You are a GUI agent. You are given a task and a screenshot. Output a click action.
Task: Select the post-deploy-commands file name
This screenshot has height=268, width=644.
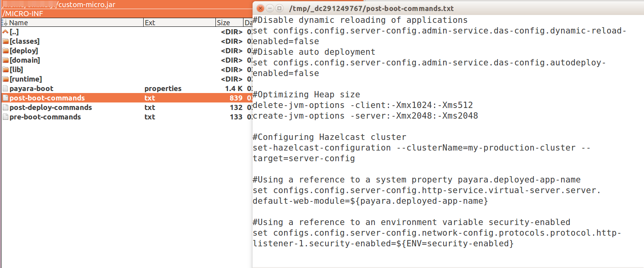click(51, 108)
